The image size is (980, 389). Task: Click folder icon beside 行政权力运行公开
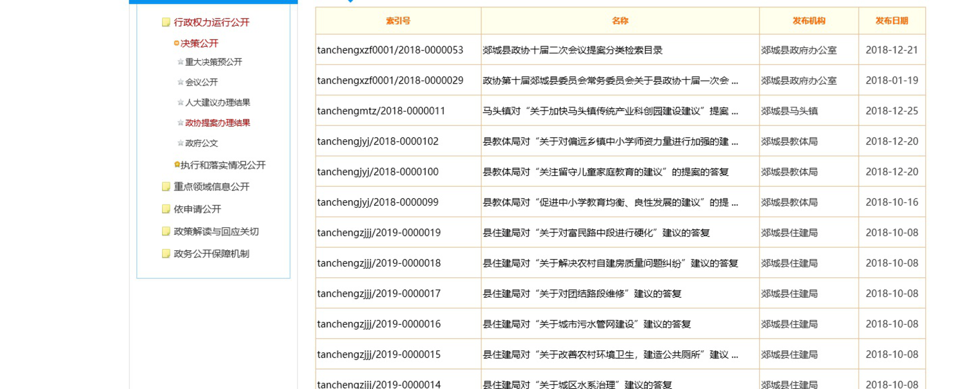pyautogui.click(x=166, y=22)
